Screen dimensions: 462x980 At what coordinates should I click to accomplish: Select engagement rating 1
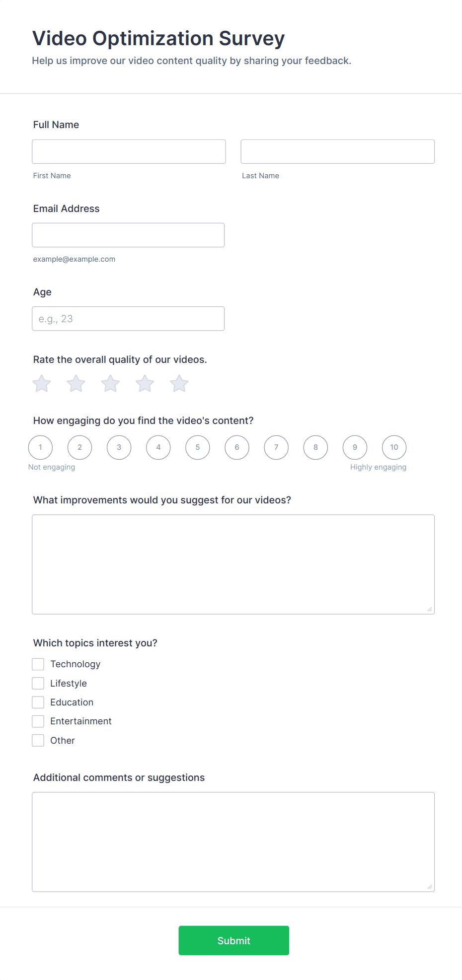(x=41, y=447)
